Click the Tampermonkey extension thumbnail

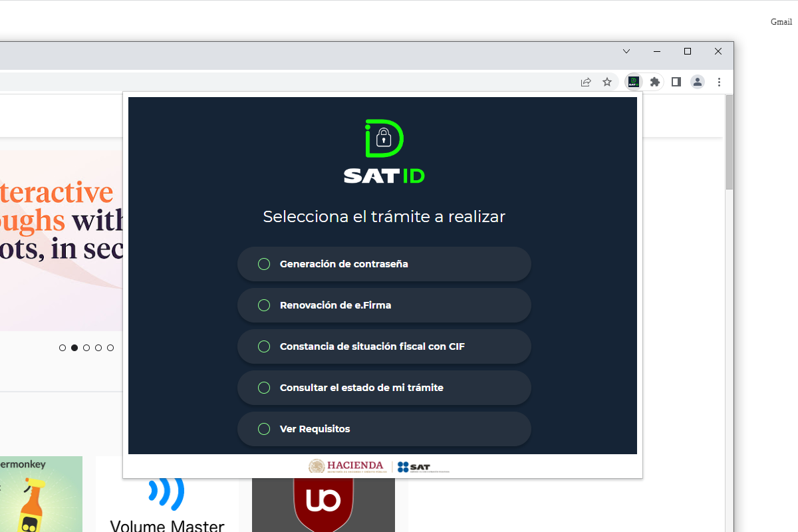point(41,494)
